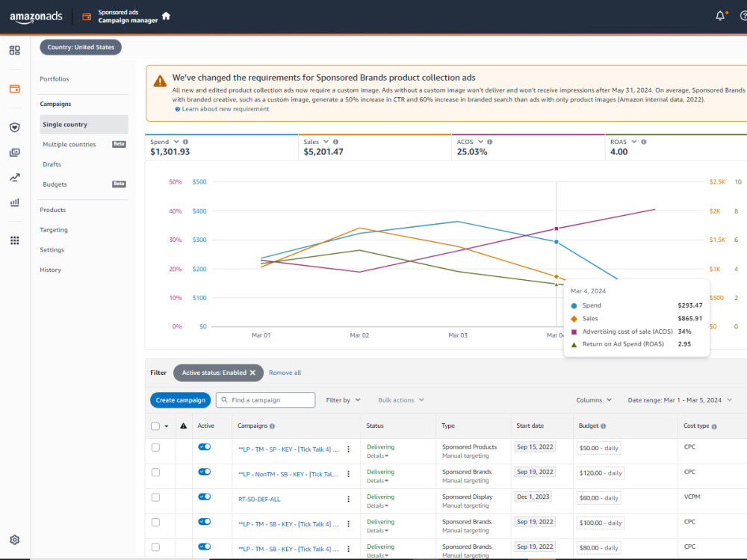Toggle active switch for RT-SD-DEF-ALL campaign
Screen dimensions: 747x560
pos(205,497)
